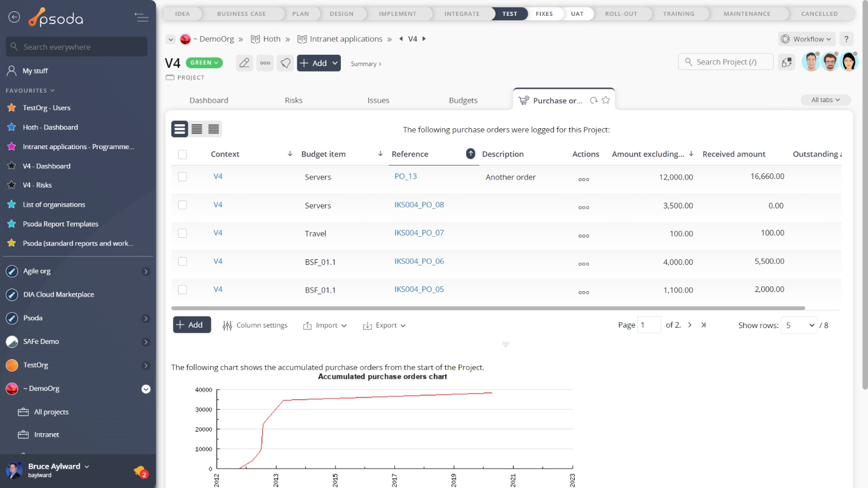Tick the checkbox for IKS004_PO_07 row
Viewport: 868px width, 488px height.
pos(182,233)
